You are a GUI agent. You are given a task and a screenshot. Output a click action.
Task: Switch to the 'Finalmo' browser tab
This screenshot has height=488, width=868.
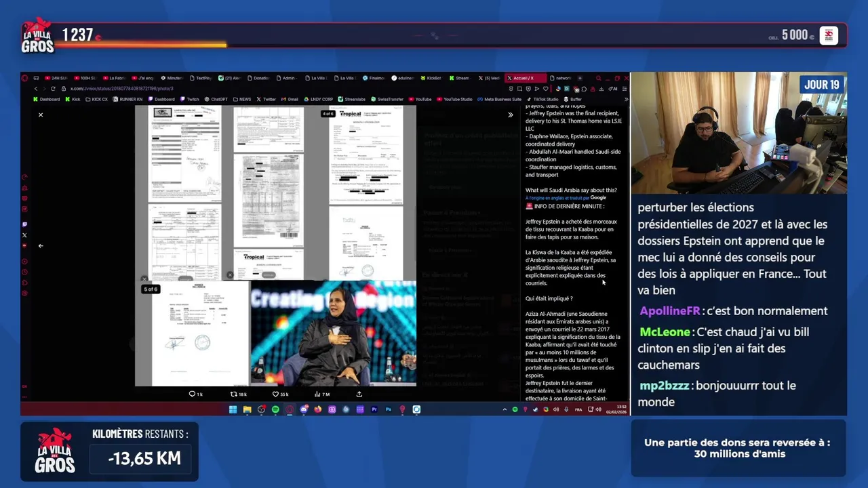(373, 78)
